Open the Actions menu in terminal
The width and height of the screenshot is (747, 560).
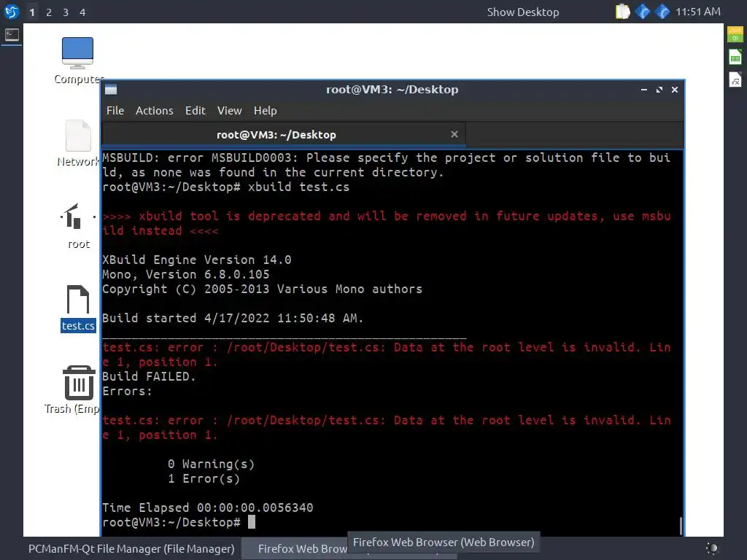click(x=155, y=111)
